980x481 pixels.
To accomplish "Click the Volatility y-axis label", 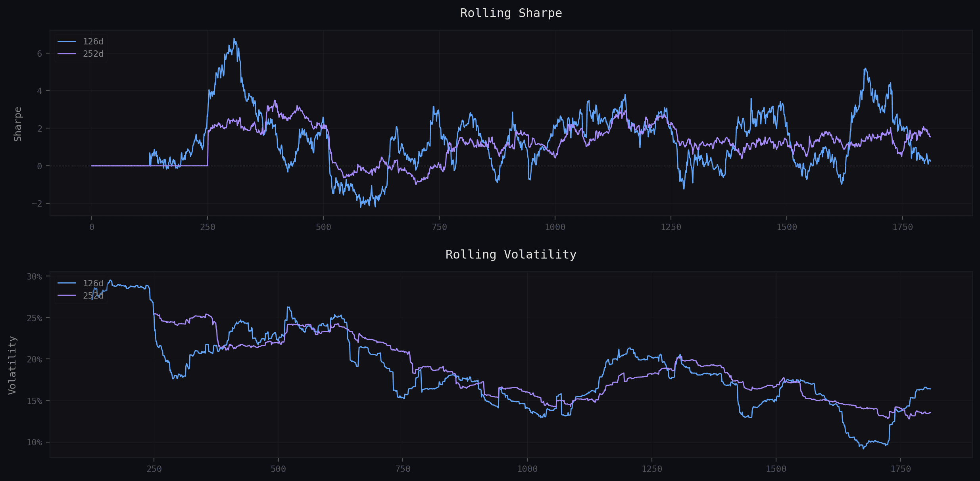I will pos(12,365).
